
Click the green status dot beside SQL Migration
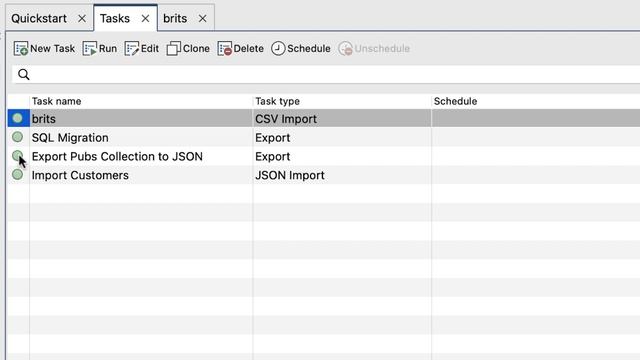[18, 137]
